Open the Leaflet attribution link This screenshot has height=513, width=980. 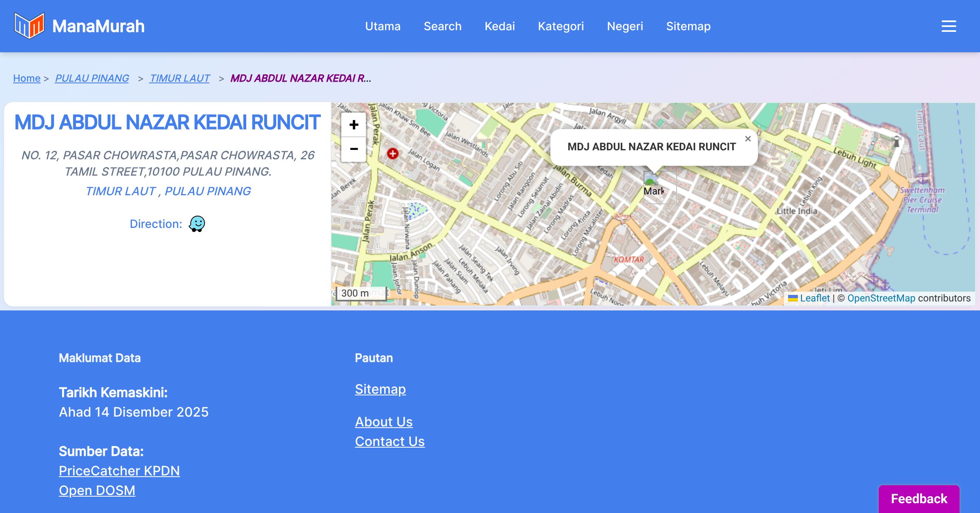pos(815,298)
